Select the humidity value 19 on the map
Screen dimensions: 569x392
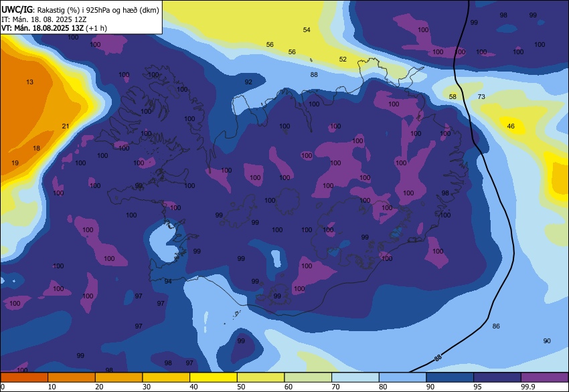15,163
